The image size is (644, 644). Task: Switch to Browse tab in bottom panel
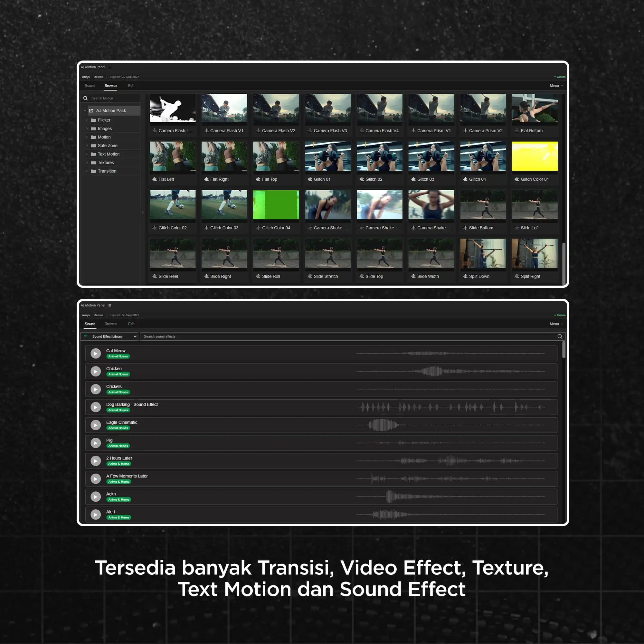[x=111, y=324]
